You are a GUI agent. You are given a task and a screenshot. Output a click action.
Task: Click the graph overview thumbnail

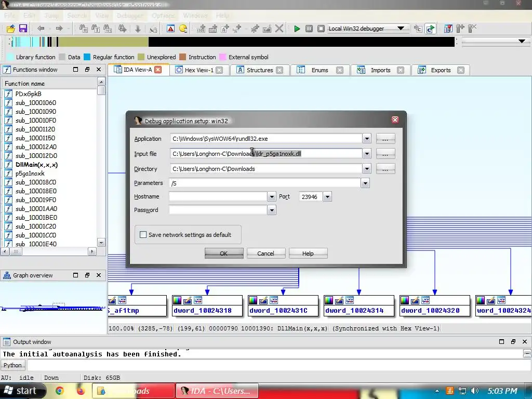pyautogui.click(x=52, y=308)
